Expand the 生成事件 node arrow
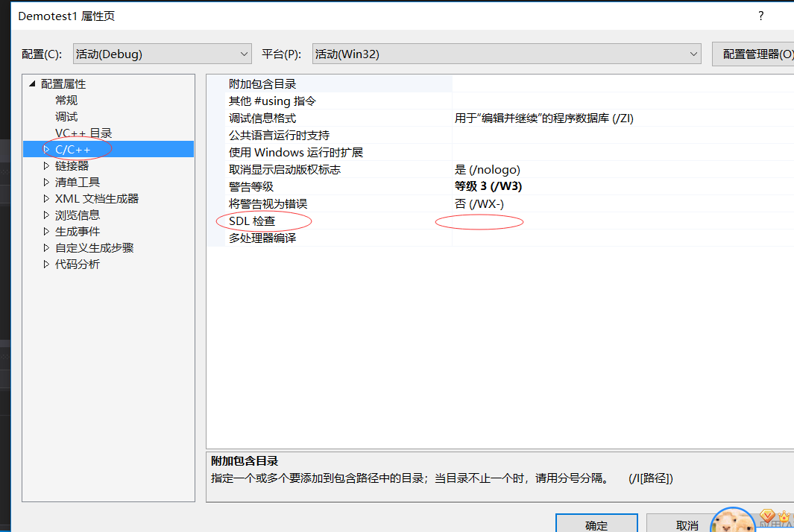Screen dimensions: 794x532 pos(46,231)
